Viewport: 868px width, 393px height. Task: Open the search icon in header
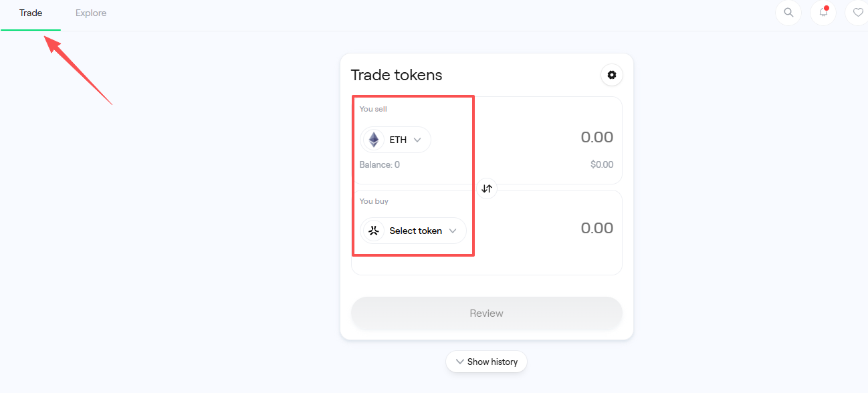(x=788, y=13)
